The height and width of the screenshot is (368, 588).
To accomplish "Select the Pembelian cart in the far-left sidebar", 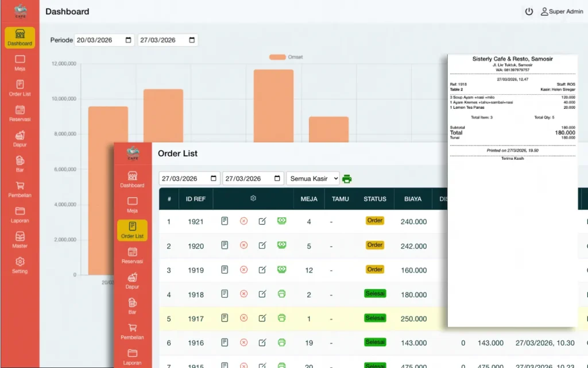I will (20, 189).
